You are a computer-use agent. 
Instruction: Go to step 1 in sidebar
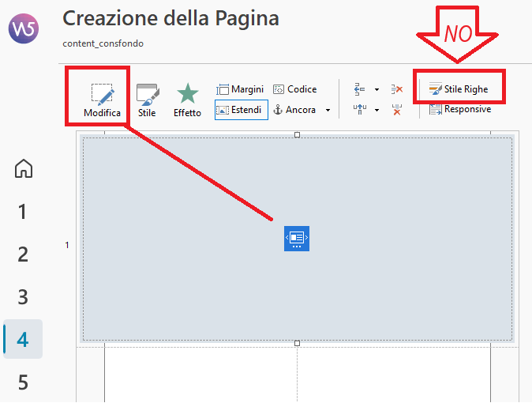(x=22, y=211)
